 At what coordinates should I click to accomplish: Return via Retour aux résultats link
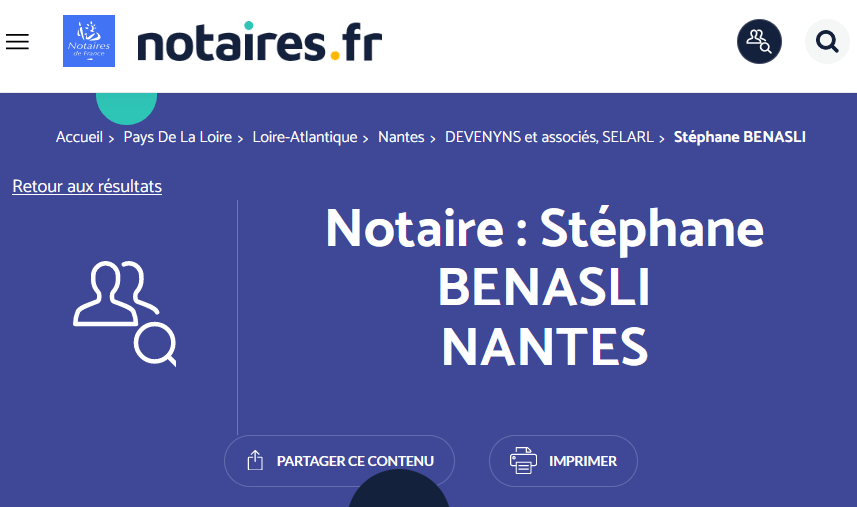point(87,186)
